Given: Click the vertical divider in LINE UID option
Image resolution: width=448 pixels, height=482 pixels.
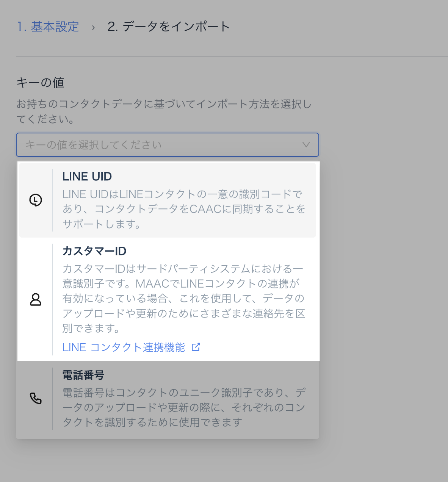Looking at the screenshot, I should tap(53, 200).
